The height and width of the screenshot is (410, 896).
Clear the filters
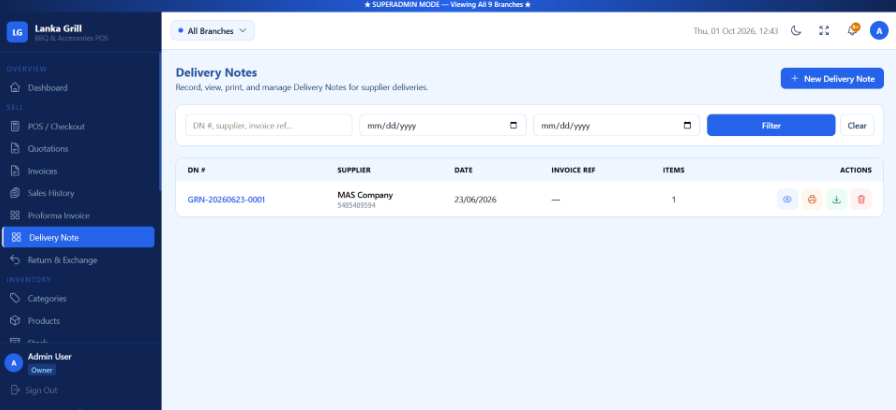point(857,125)
